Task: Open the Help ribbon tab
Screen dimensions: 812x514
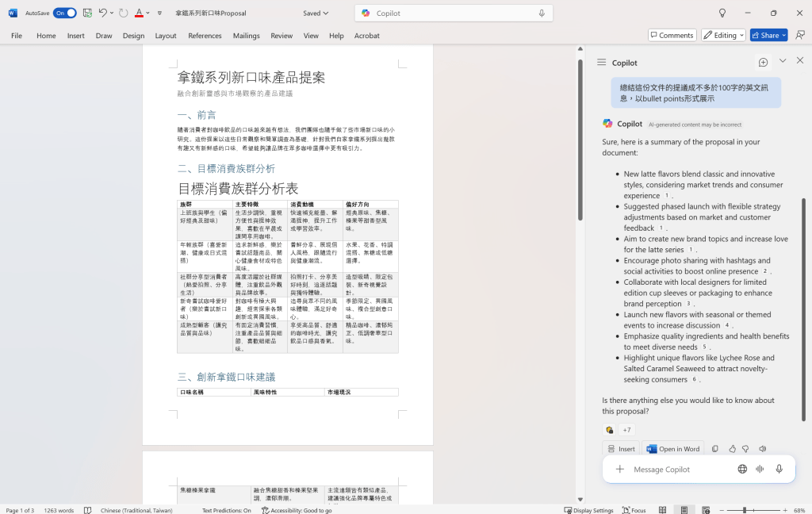Action: [x=336, y=35]
